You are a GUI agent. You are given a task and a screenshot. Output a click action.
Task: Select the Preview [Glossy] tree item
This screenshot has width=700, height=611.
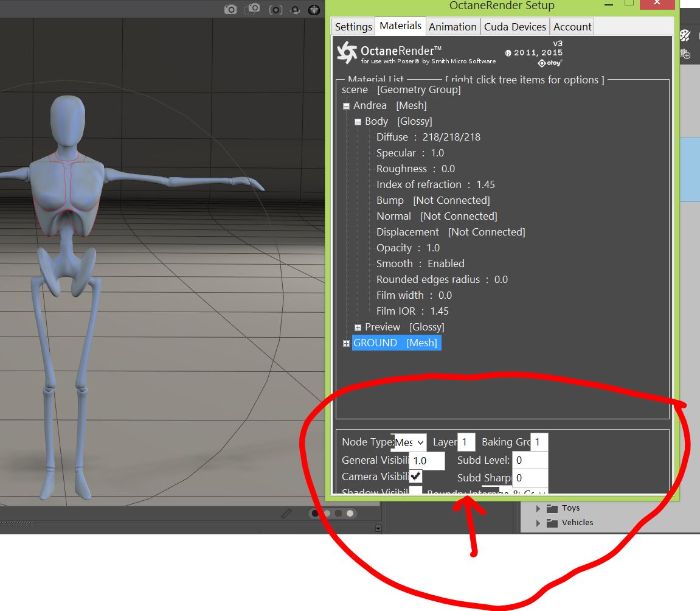[404, 327]
